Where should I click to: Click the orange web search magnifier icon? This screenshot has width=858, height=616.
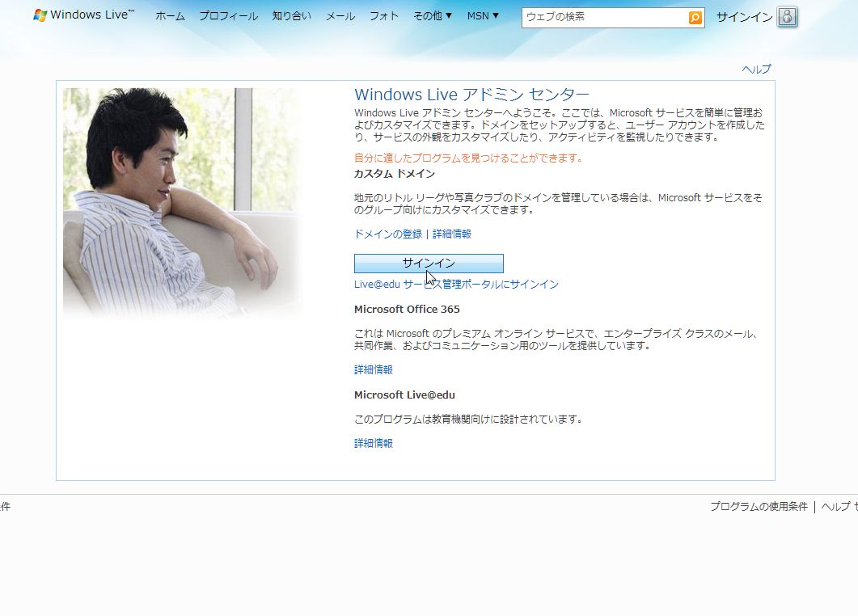(x=695, y=18)
